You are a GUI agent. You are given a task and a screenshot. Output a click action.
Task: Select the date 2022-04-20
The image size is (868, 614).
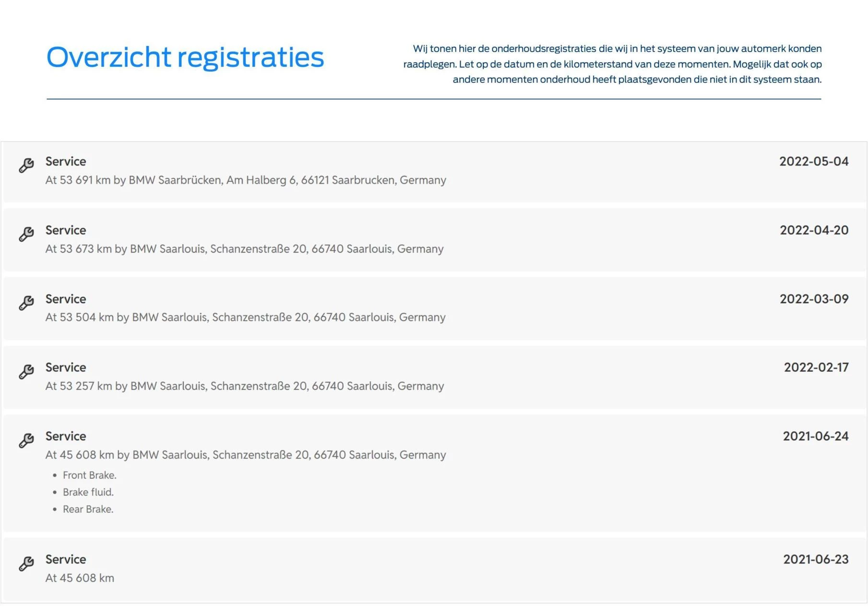click(814, 230)
